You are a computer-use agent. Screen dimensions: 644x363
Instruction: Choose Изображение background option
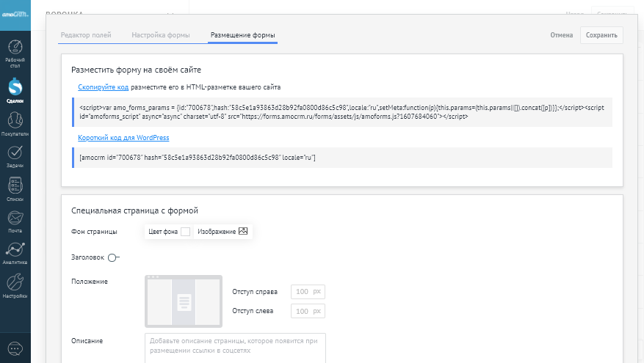tap(222, 231)
